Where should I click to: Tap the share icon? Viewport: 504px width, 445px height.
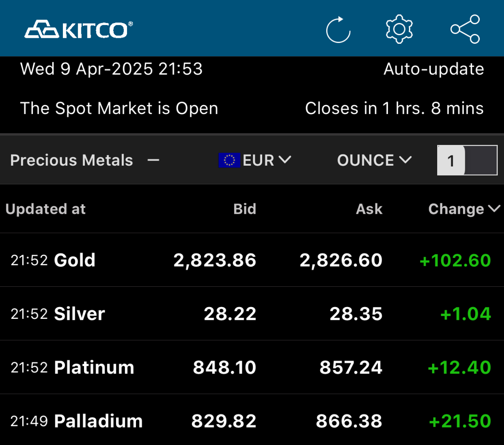coord(465,29)
